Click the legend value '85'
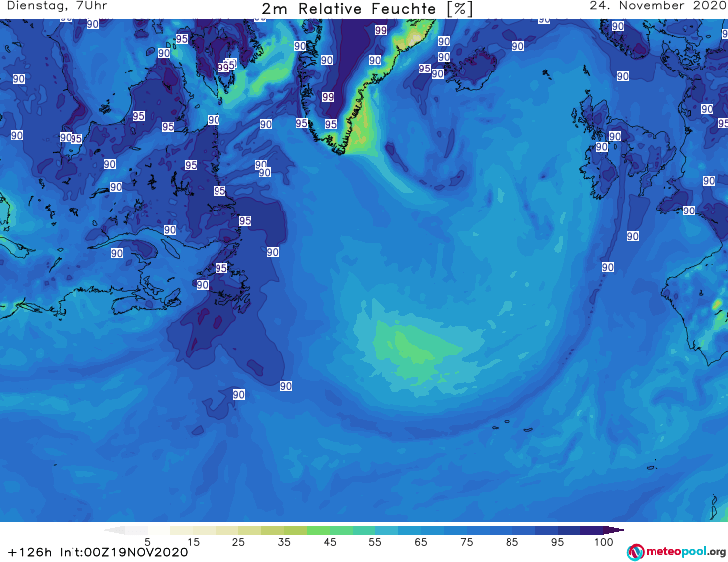 tap(511, 542)
